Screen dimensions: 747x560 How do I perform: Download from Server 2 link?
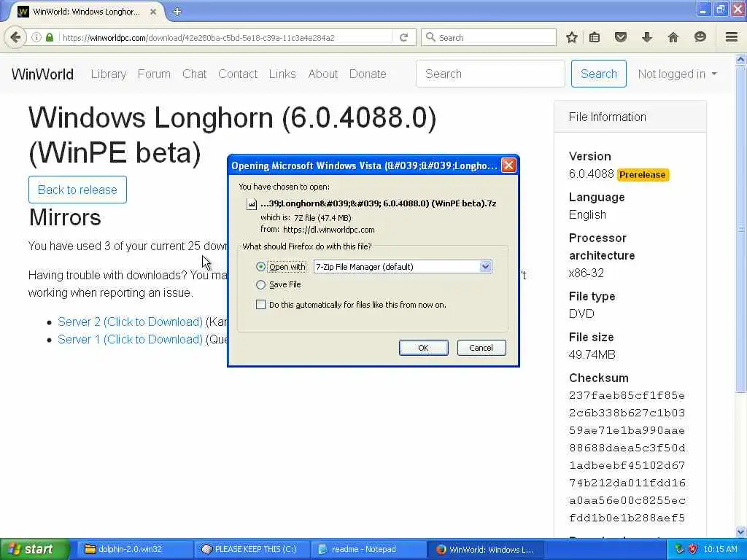pos(130,322)
